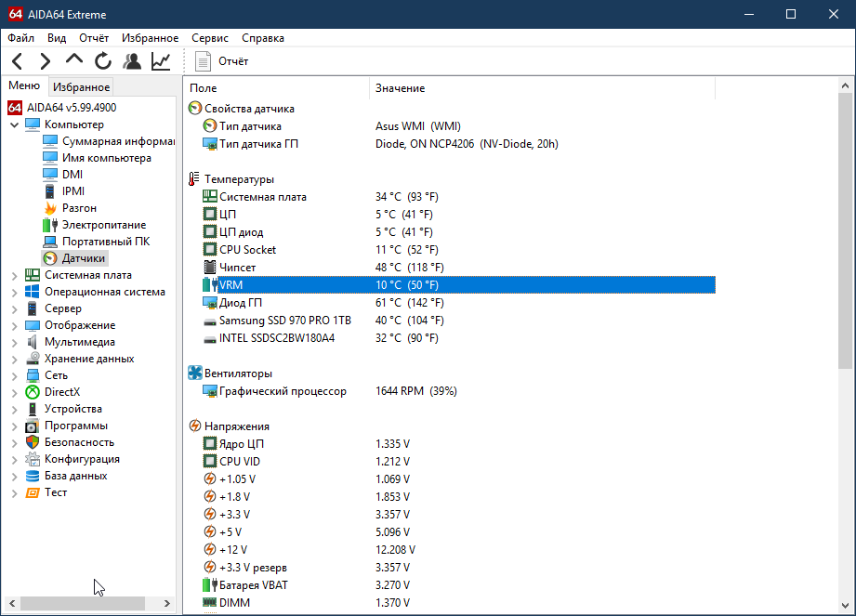
Task: Open the Файл menu
Action: (20, 38)
